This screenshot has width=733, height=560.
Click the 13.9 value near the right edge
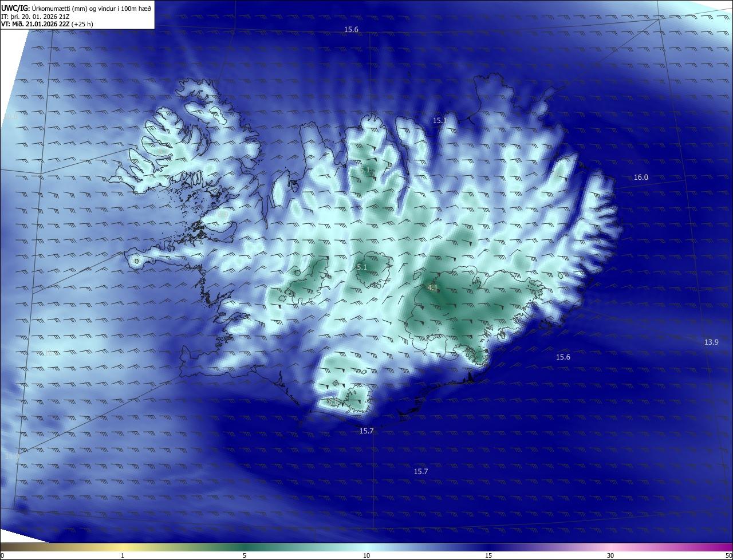coord(711,342)
